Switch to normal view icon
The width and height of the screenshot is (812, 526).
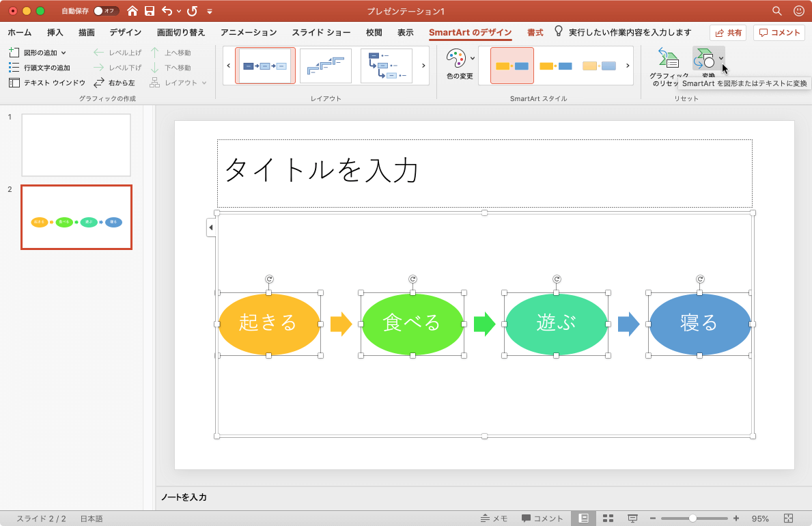584,518
